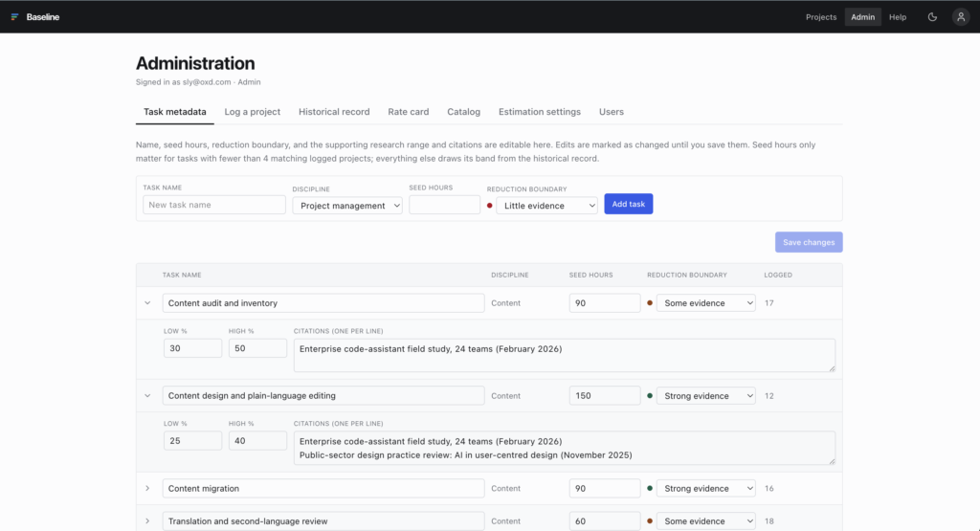Open Content migration boundary dropdown
Image resolution: width=980 pixels, height=531 pixels.
click(x=705, y=489)
